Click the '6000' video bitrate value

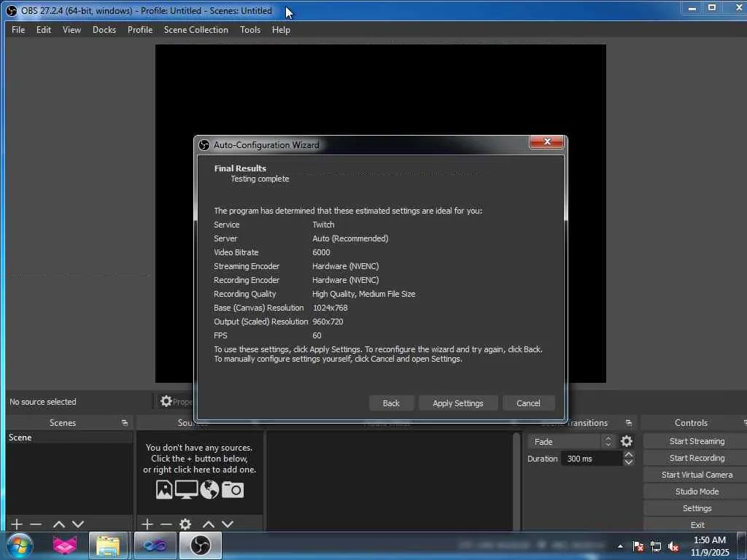coord(321,252)
